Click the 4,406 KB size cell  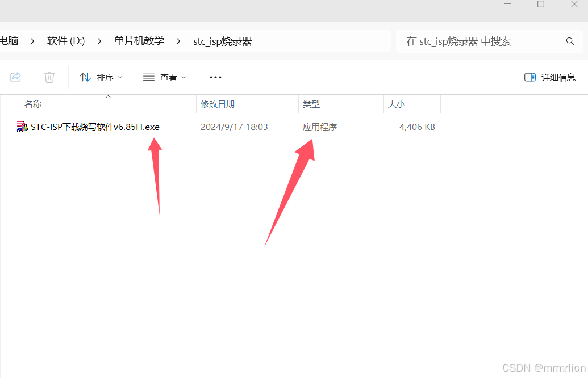[x=417, y=127]
